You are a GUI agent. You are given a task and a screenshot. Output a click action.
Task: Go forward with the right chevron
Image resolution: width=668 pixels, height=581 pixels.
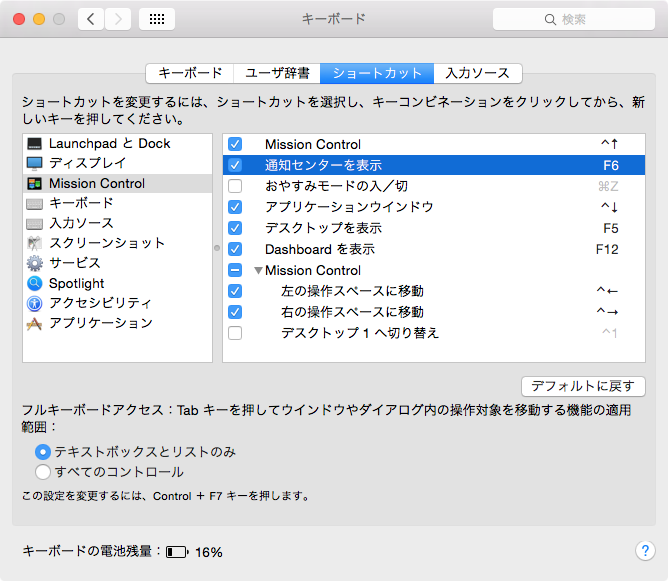(118, 19)
